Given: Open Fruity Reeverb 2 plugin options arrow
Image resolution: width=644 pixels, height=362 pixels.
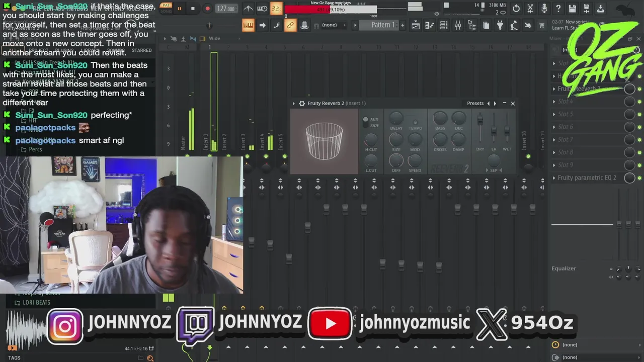Looking at the screenshot, I should coord(294,103).
